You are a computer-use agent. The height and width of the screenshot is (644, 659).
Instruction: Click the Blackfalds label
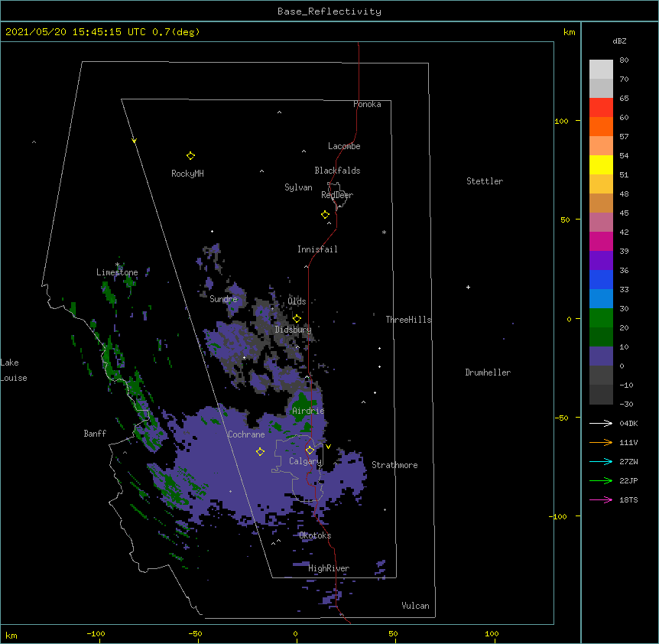click(337, 171)
